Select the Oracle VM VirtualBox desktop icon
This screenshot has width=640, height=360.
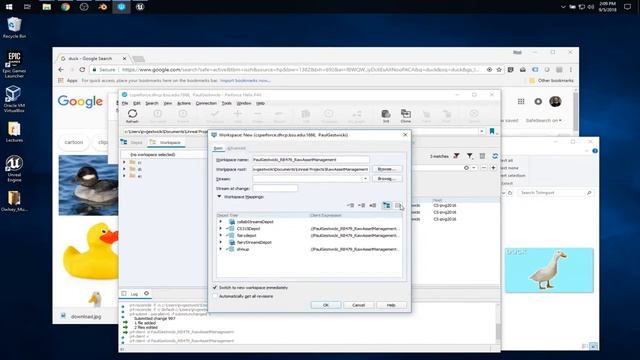tap(14, 98)
